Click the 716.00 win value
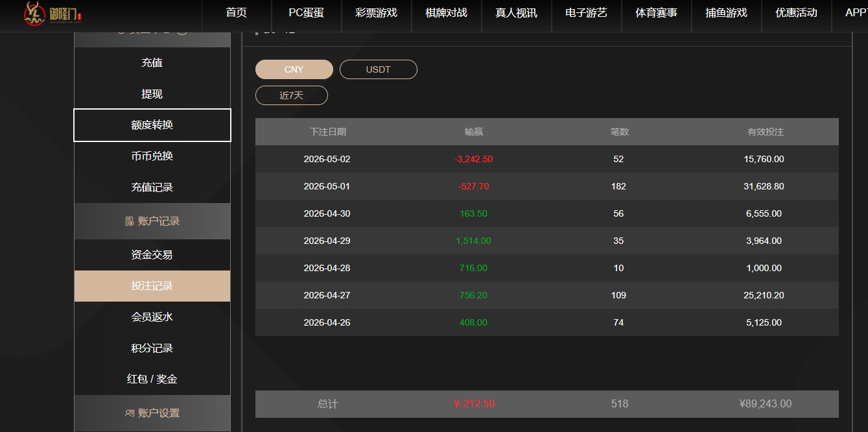The width and height of the screenshot is (868, 432). (474, 268)
